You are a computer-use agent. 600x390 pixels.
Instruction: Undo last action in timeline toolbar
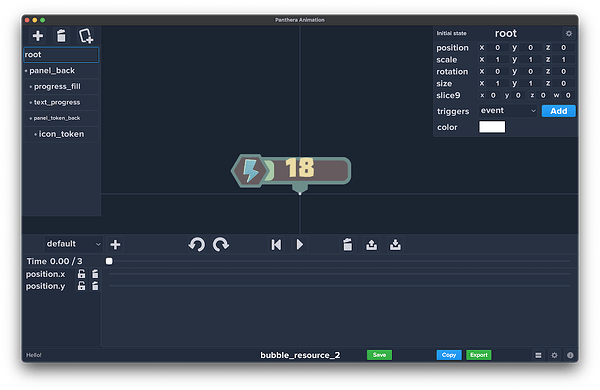tap(197, 245)
